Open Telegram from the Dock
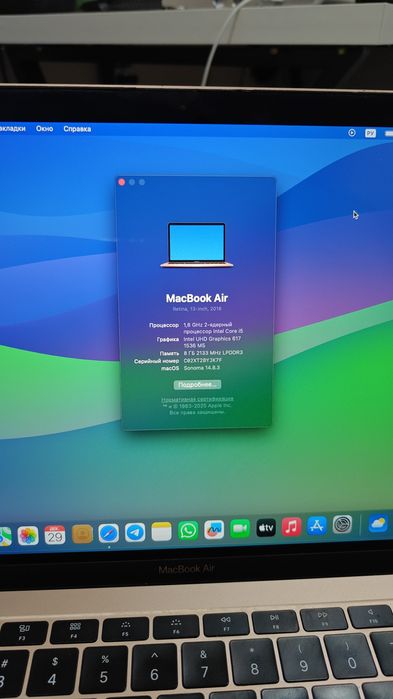393x699 pixels. coord(135,532)
